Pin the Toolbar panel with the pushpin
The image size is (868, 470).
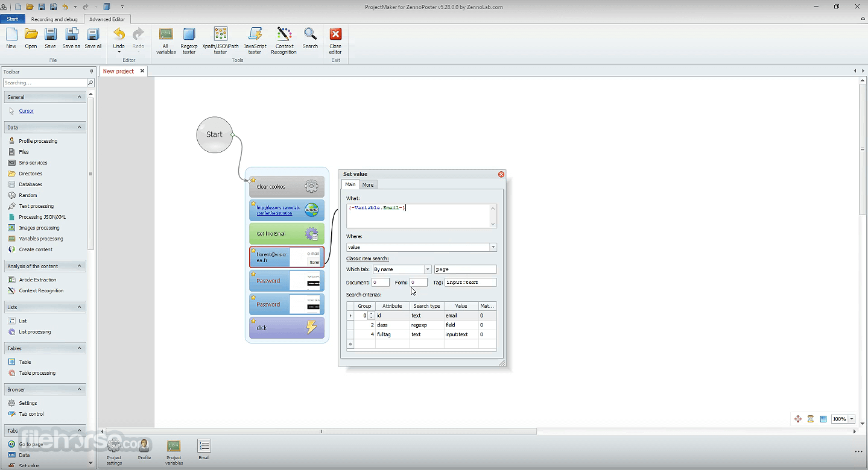92,72
